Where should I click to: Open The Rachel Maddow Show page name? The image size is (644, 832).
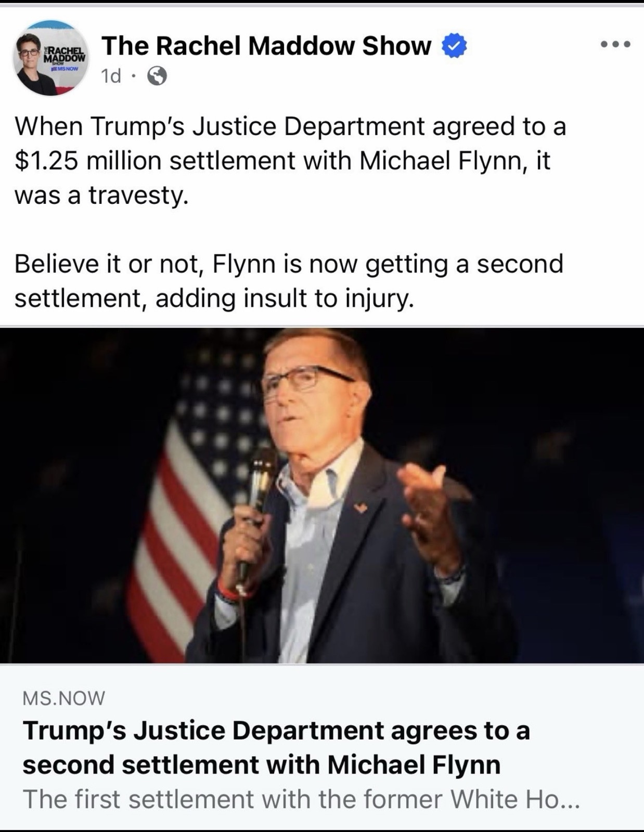(266, 46)
